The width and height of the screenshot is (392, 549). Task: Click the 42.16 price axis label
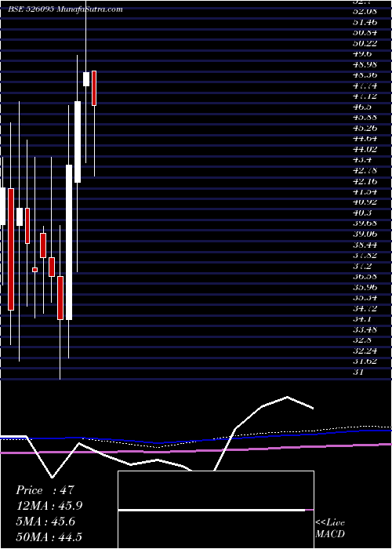[365, 181]
